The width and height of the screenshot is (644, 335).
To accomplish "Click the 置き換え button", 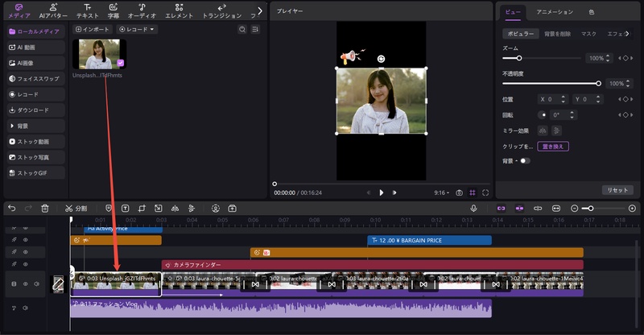I will point(553,147).
